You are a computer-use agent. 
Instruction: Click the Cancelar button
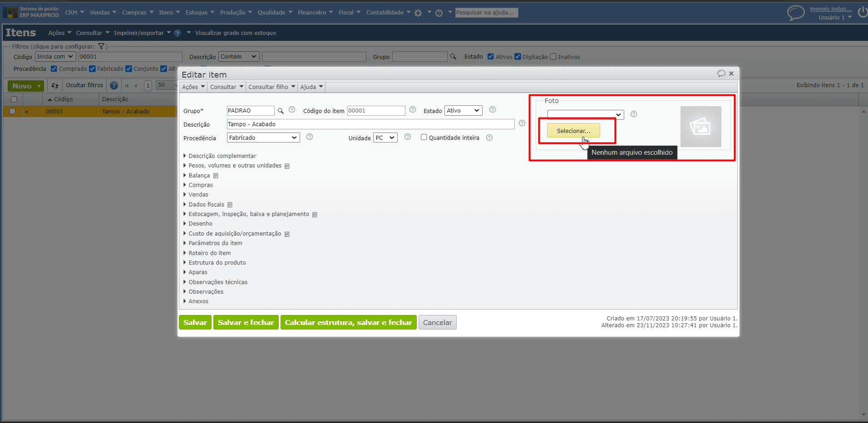(438, 322)
